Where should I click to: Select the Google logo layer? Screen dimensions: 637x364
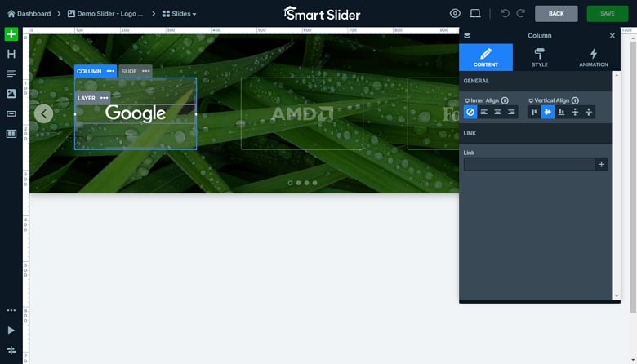(x=136, y=113)
